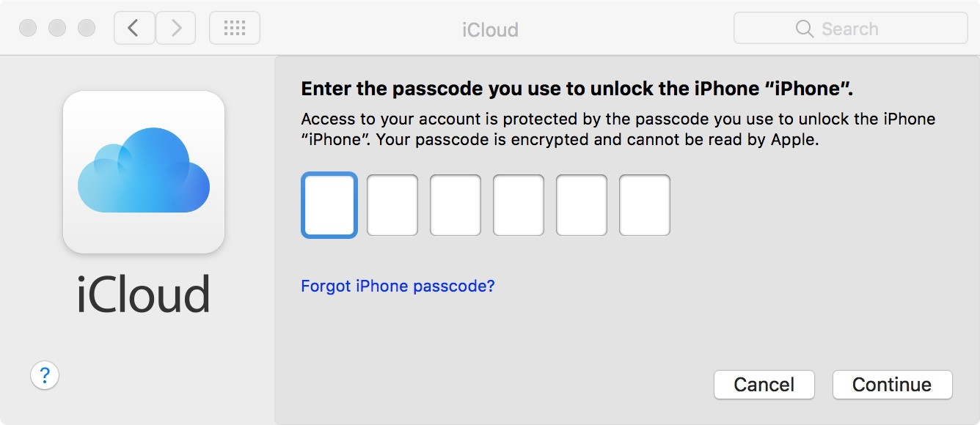Image resolution: width=980 pixels, height=425 pixels.
Task: Select the first passcode digit box
Action: point(329,205)
